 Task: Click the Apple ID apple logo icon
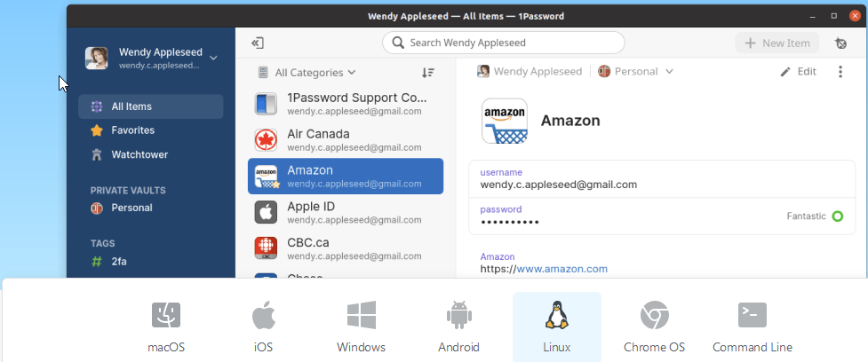point(266,212)
